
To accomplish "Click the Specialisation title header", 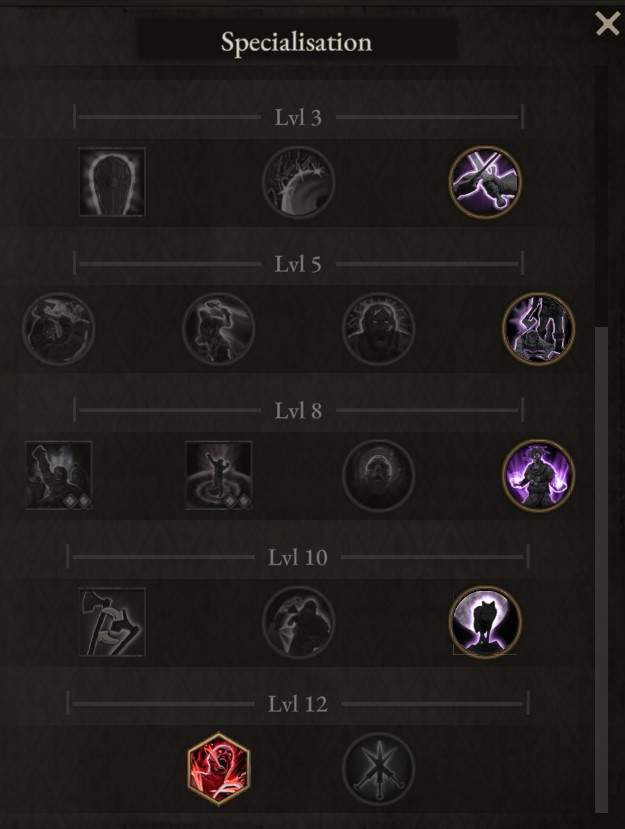I will pos(297,42).
